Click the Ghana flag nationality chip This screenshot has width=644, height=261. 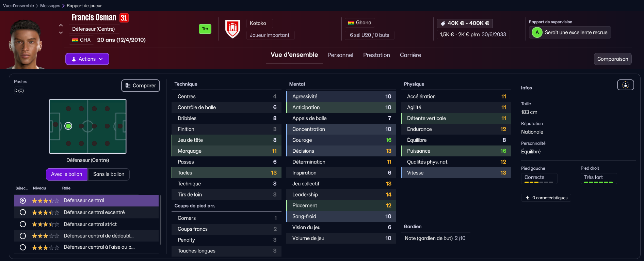(360, 23)
